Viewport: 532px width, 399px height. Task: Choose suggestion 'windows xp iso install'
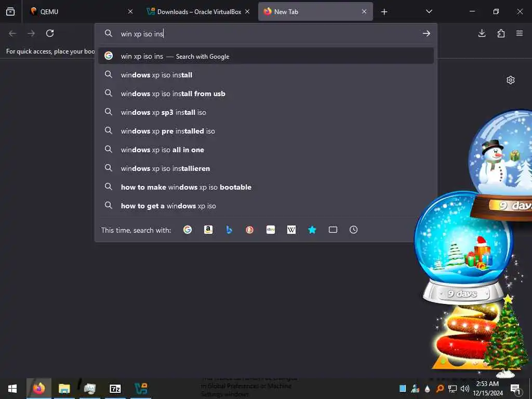coord(266,75)
